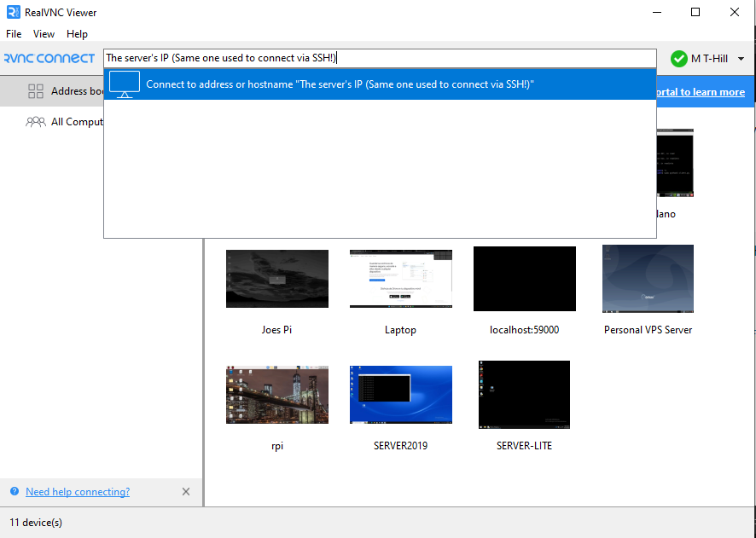Select the Connect to address or hostname suggestion

[x=380, y=84]
